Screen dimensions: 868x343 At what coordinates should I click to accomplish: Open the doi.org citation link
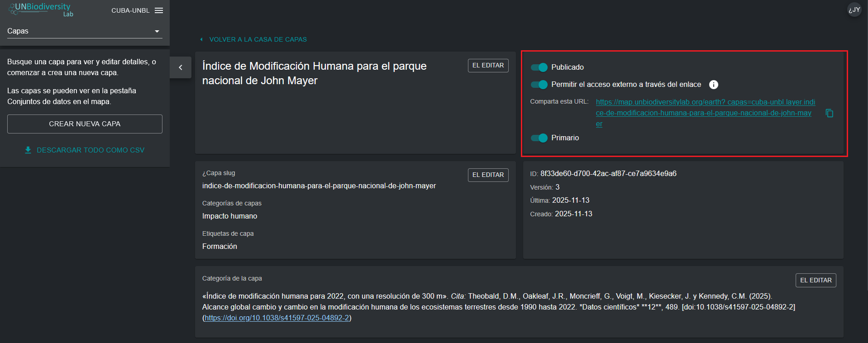tap(277, 318)
